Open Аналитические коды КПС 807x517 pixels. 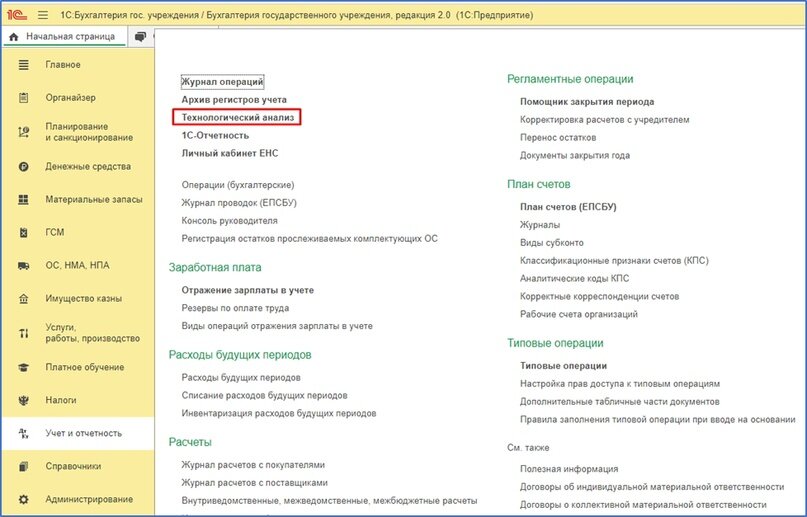(x=574, y=278)
